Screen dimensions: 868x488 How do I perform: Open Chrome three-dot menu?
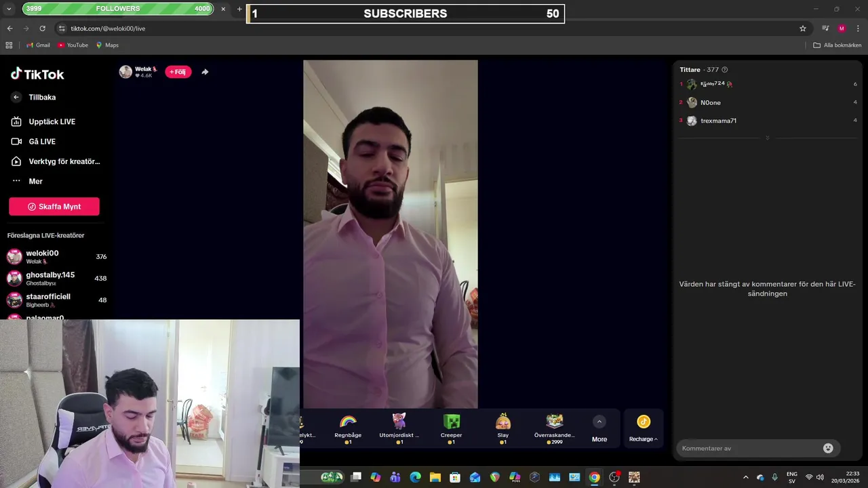859,28
